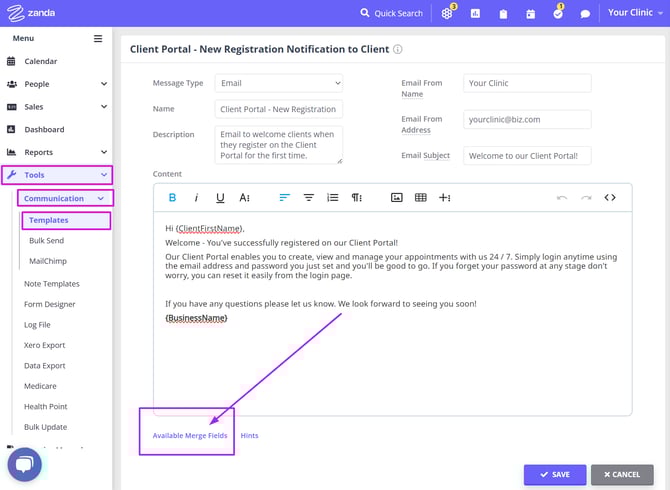The width and height of the screenshot is (670, 490).
Task: Open the live chat bubble widget
Action: 26,464
